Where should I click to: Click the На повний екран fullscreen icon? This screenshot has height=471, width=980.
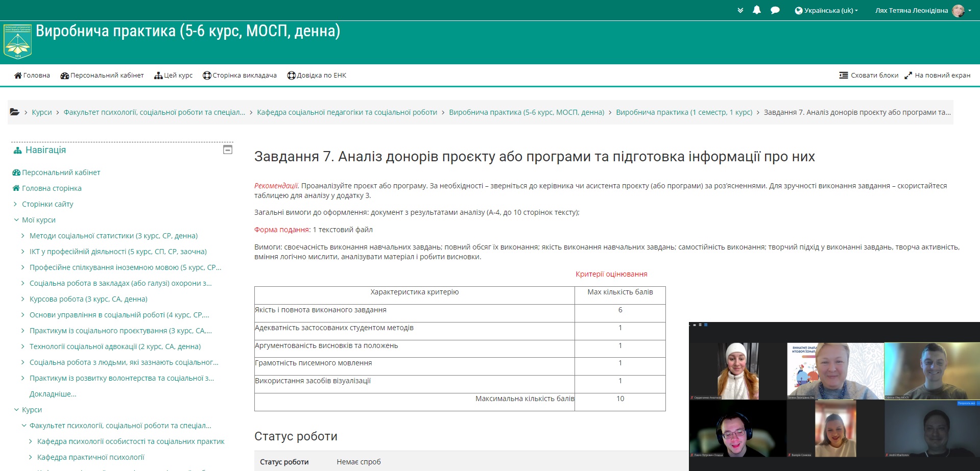click(x=909, y=75)
